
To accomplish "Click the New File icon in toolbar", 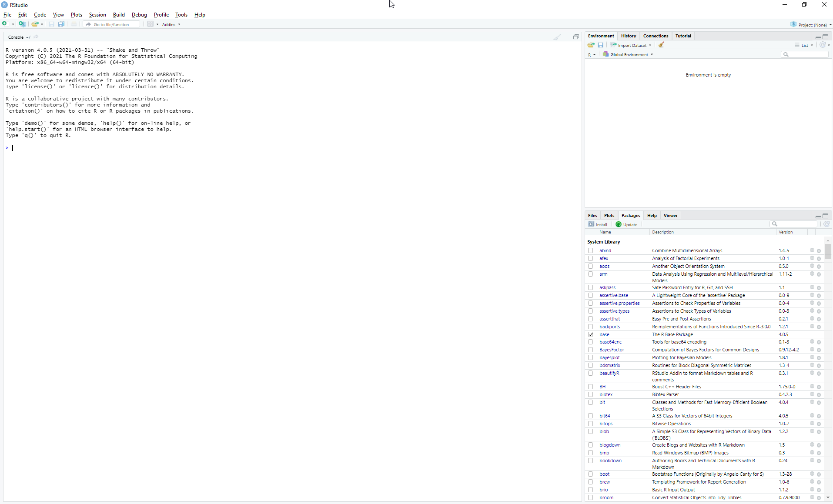I will 5,24.
